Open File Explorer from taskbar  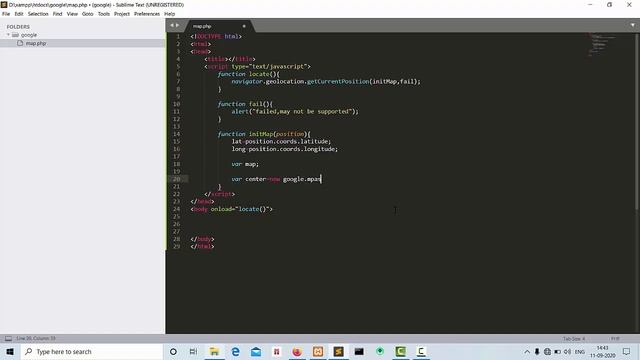(214, 351)
